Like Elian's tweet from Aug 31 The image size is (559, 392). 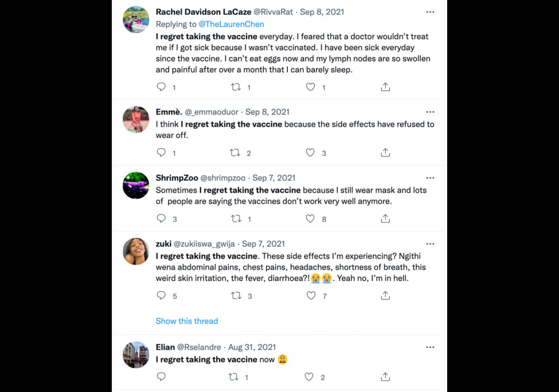pyautogui.click(x=309, y=377)
